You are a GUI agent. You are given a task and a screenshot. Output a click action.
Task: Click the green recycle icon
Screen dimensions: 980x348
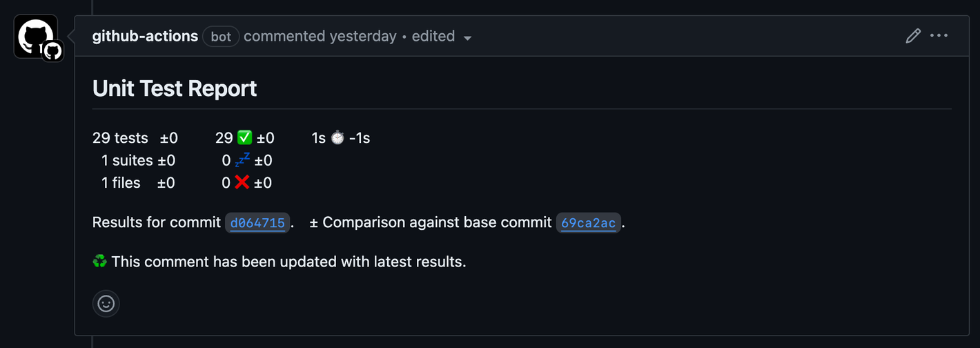tap(100, 262)
